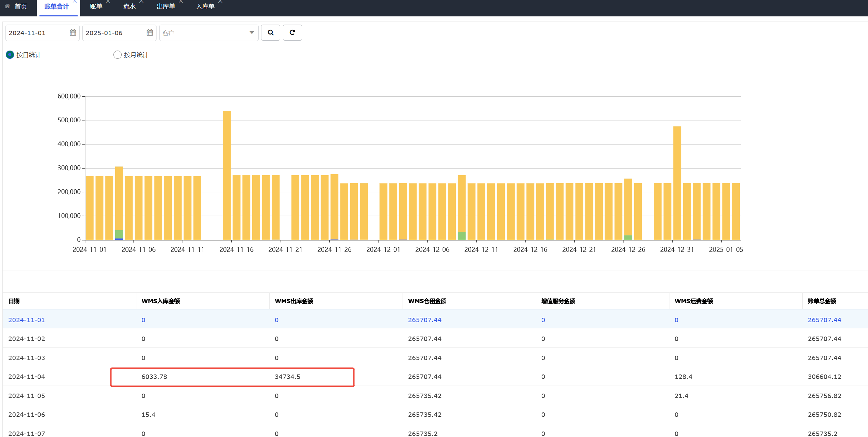Click the tall bar at 2024-12-31

click(x=677, y=183)
